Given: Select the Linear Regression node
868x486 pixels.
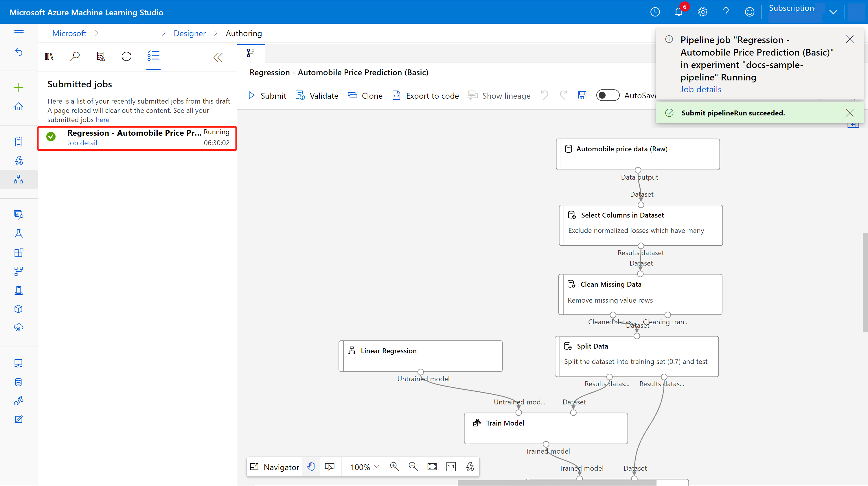Looking at the screenshot, I should 420,356.
